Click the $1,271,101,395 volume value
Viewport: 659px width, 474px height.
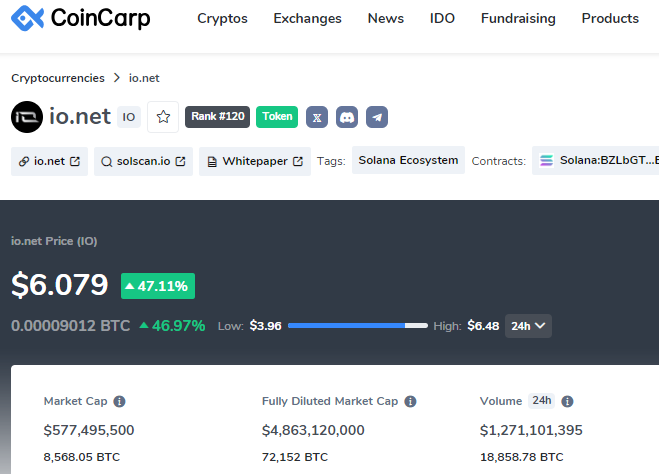tap(531, 430)
